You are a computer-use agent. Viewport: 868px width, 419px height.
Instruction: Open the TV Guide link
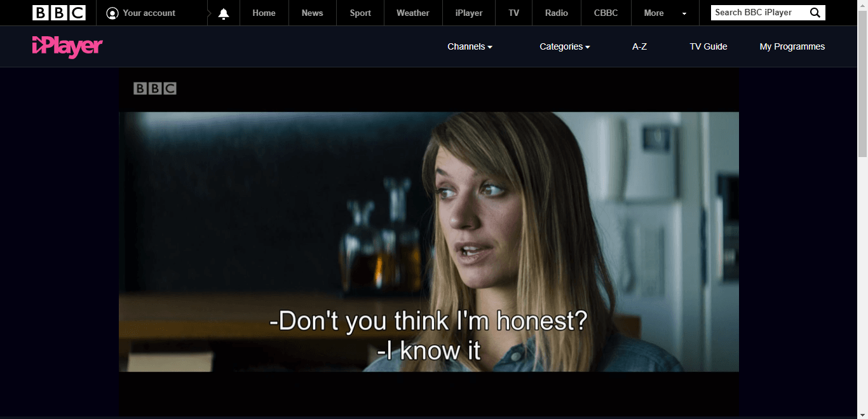click(x=709, y=46)
